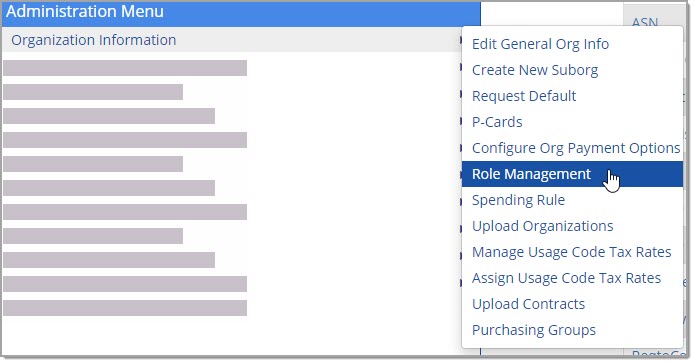The image size is (694, 363).
Task: Select the highlighted Role Management item
Action: click(572, 174)
